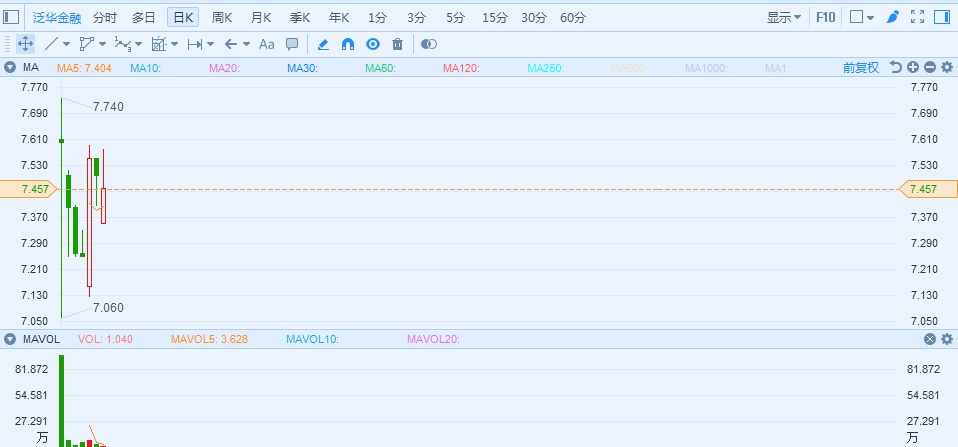Click the comment bubble annotation tool

[x=292, y=44]
